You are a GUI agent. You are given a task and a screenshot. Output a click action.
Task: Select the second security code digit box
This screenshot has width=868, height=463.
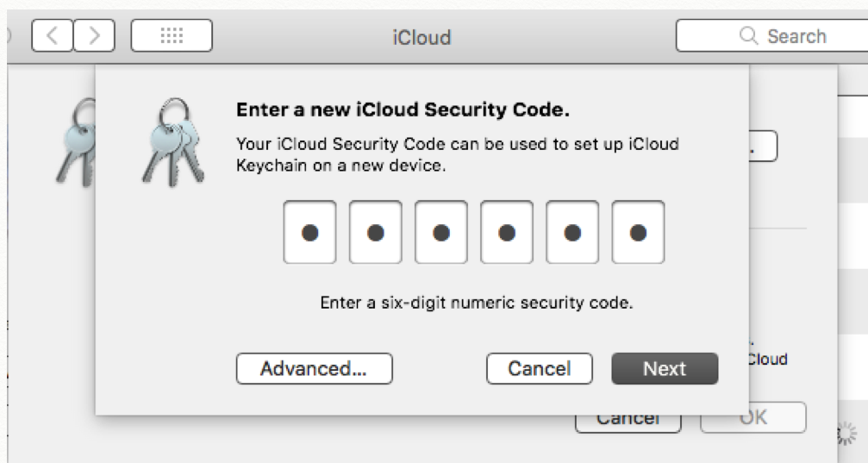pyautogui.click(x=375, y=232)
